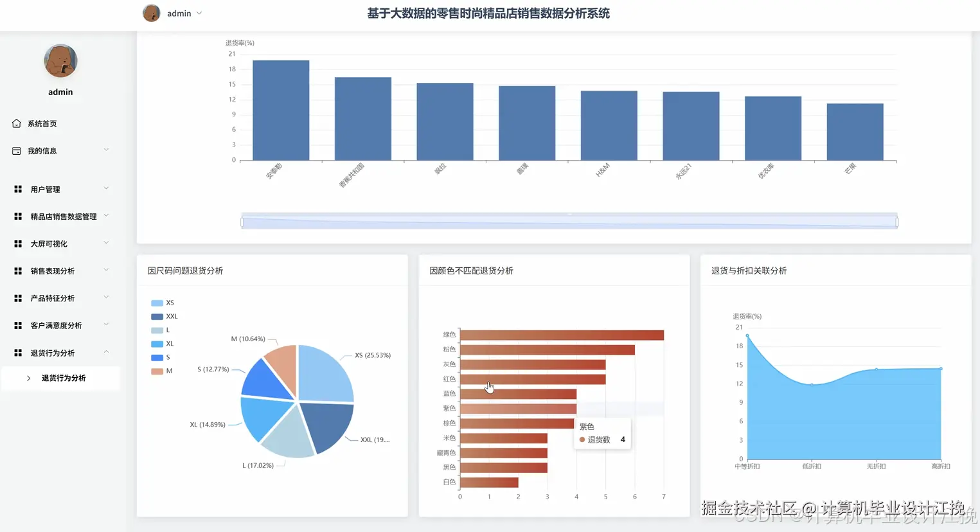Select 产品特征分析 in the sidebar

(x=60, y=298)
